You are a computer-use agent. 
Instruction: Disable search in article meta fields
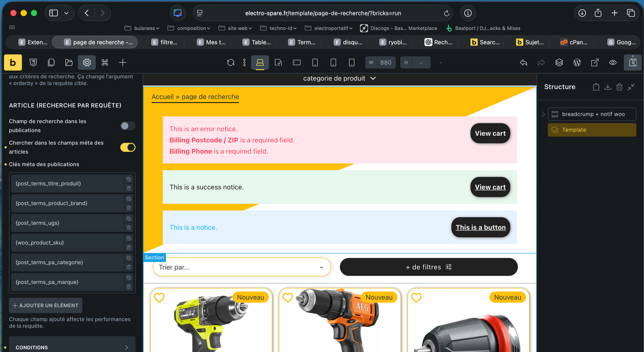pyautogui.click(x=128, y=147)
